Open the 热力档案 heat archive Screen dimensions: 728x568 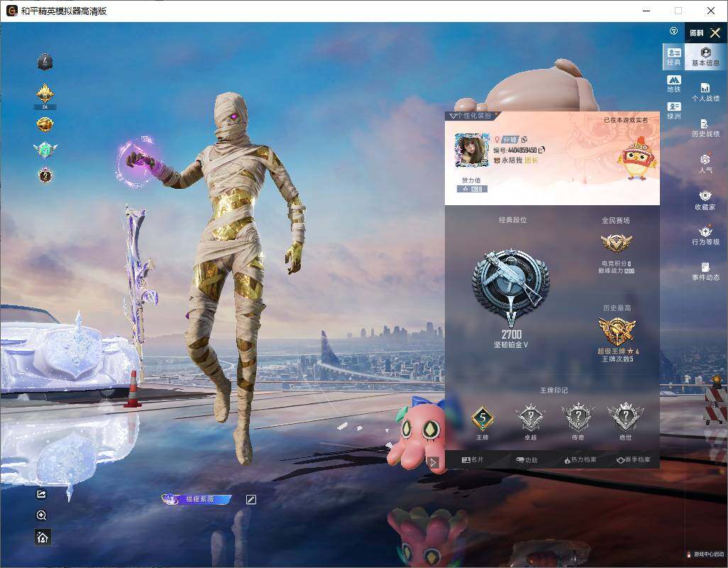(580, 460)
